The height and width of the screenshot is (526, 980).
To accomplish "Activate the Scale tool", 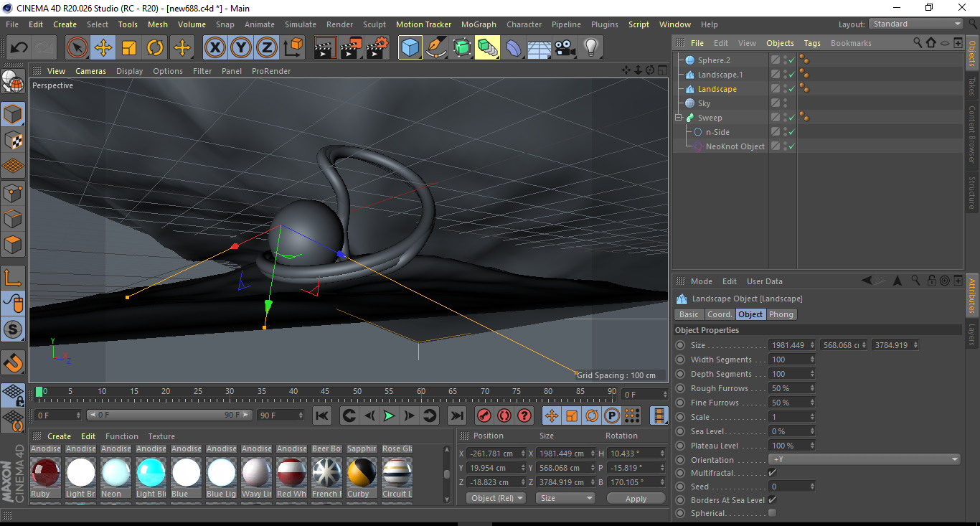I will 129,48.
